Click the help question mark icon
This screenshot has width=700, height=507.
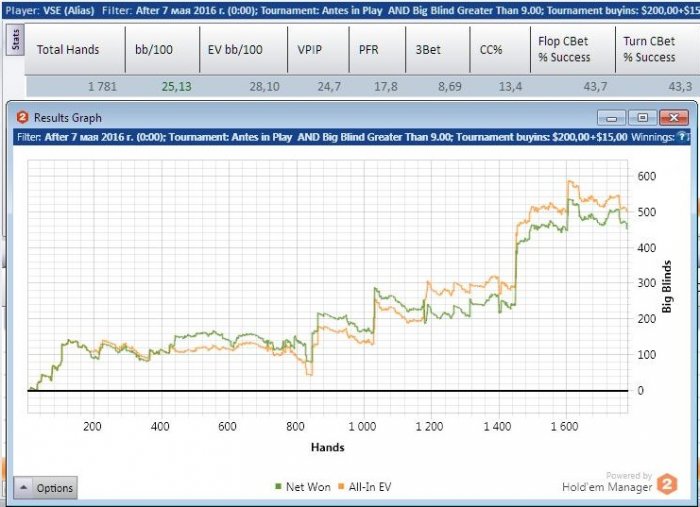tap(682, 137)
